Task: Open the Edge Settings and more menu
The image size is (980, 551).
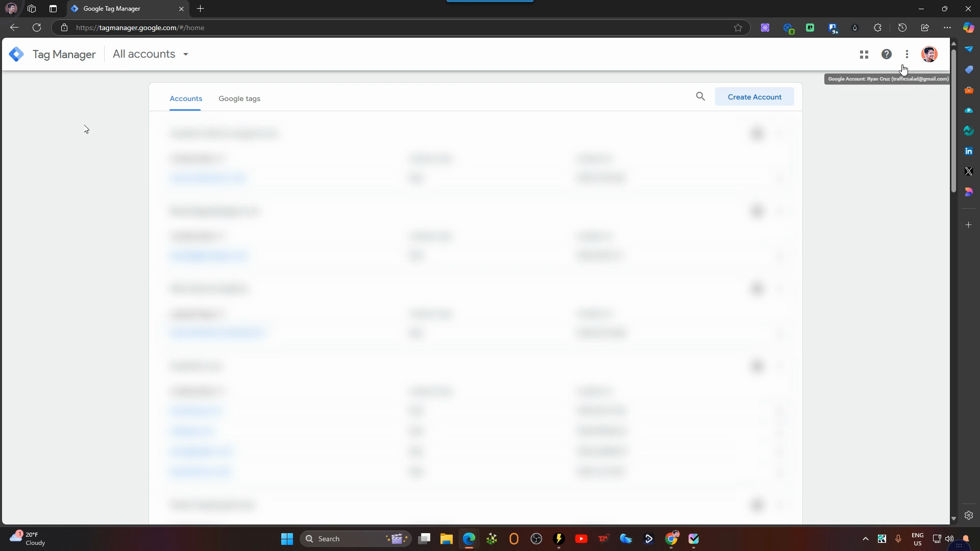Action: (947, 28)
